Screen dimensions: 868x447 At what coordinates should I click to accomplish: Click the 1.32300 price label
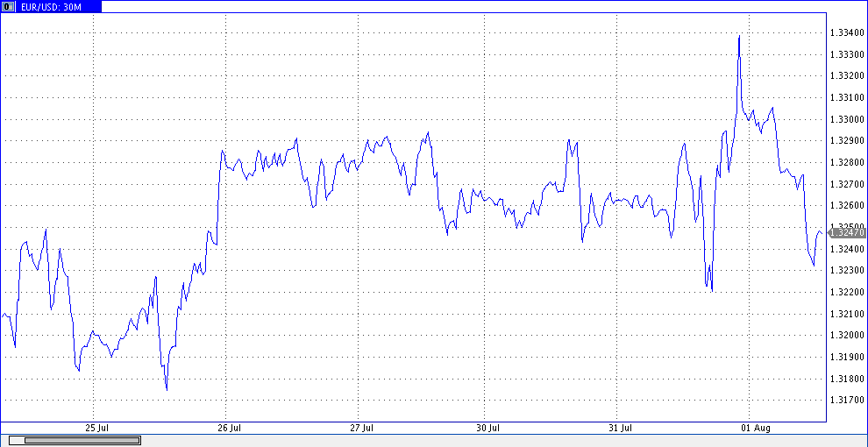[x=847, y=271]
